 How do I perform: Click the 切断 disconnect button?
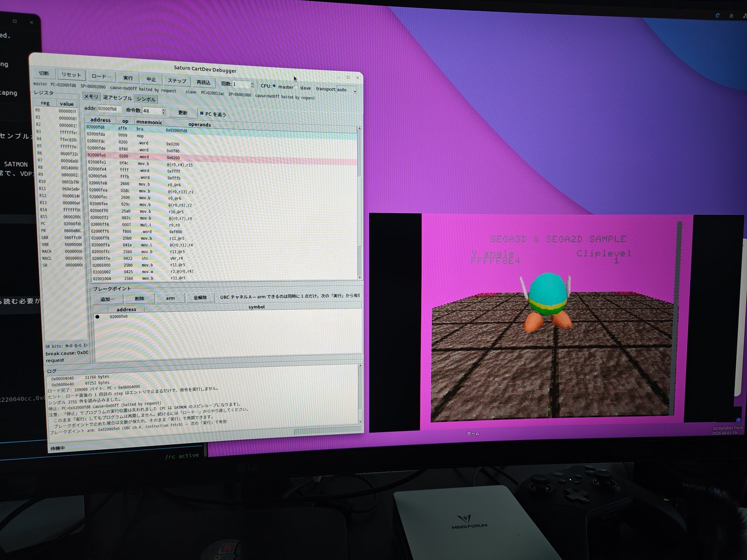tap(44, 74)
